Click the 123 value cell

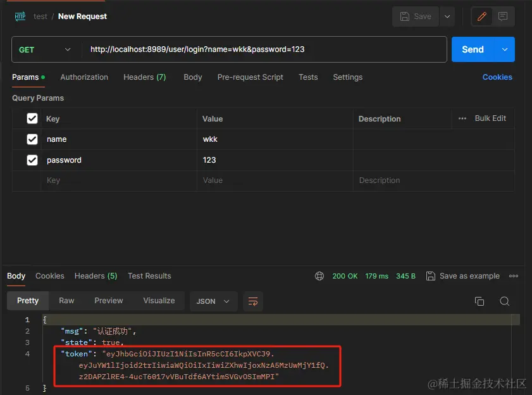coord(275,160)
